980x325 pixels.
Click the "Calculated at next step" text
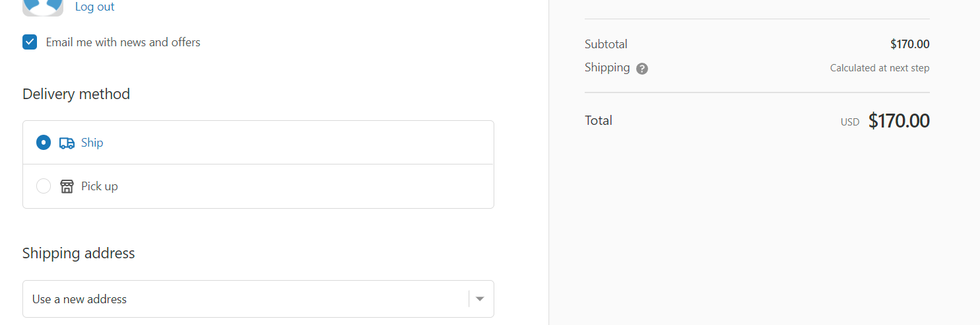(879, 68)
